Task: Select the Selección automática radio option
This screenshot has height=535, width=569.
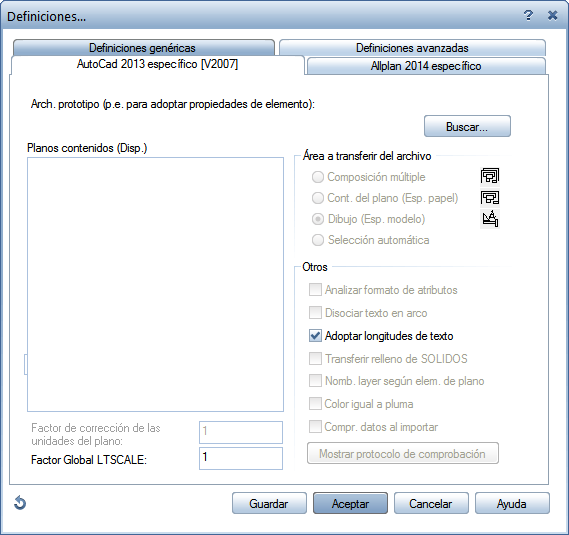Action: tap(318, 240)
